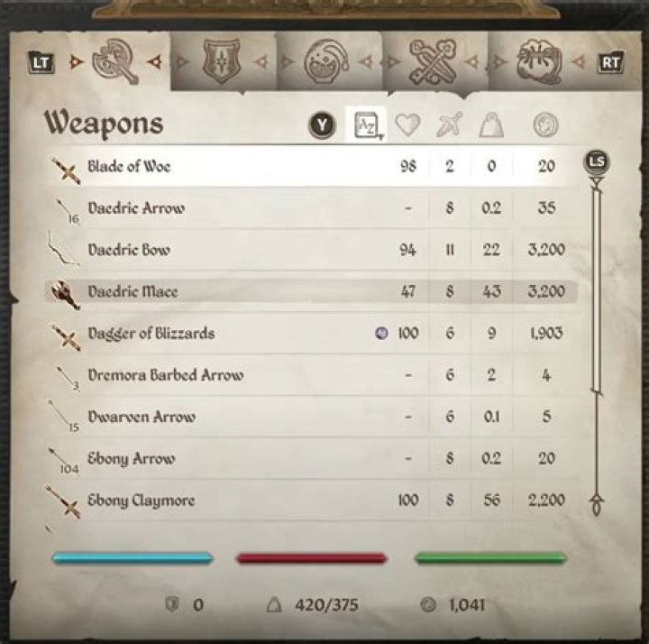Screen dimensions: 649x644
Task: Sort weapons by coin value column
Action: tap(545, 124)
